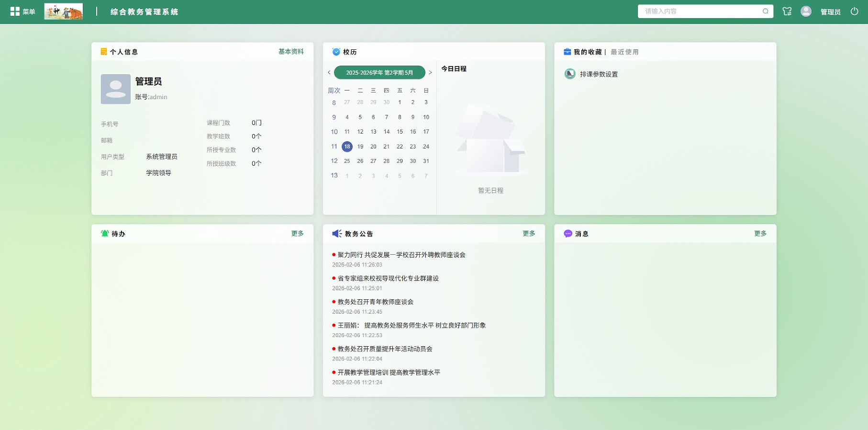This screenshot has height=430, width=868.
Task: Click the 排课参数设置 shortcut icon
Action: point(570,74)
